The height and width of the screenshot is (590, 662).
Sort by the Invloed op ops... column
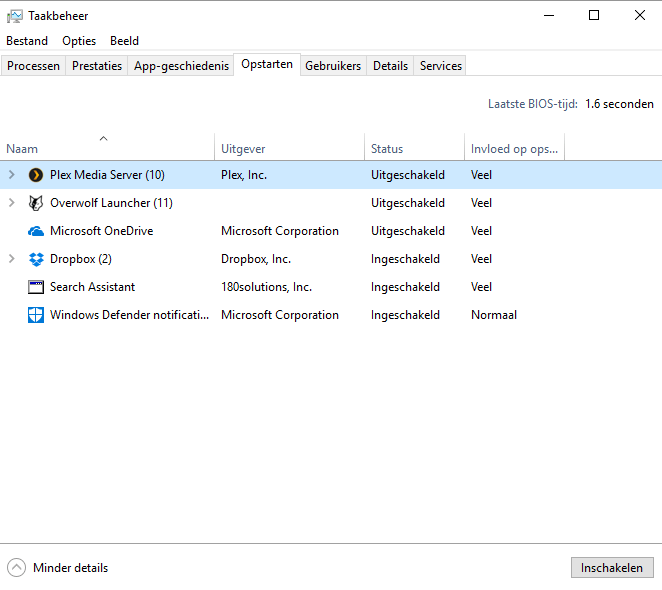click(514, 147)
